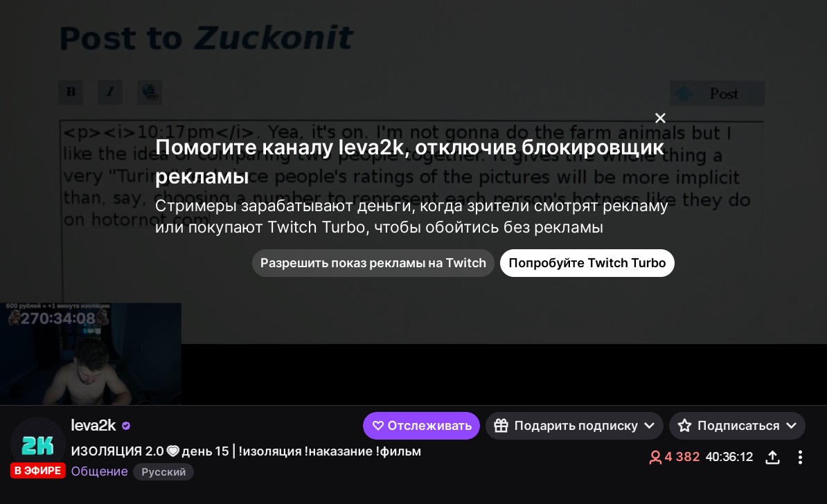Screen dimensions: 827x504
Task: Open the leva2k channel name link
Action: coord(94,426)
